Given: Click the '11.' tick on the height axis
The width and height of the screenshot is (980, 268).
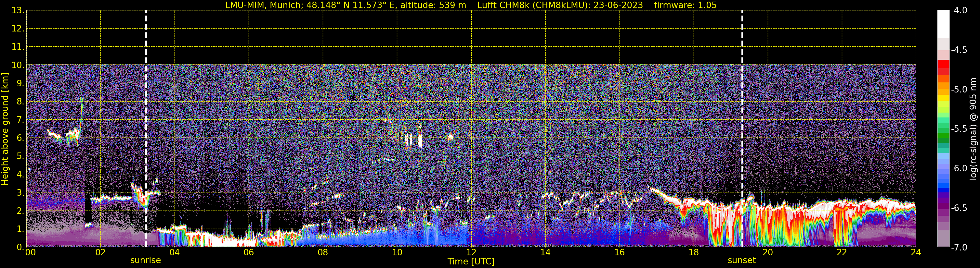Looking at the screenshot, I should point(18,47).
